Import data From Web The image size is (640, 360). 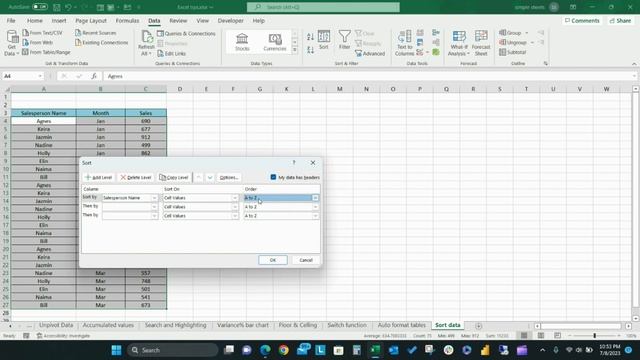(38, 42)
